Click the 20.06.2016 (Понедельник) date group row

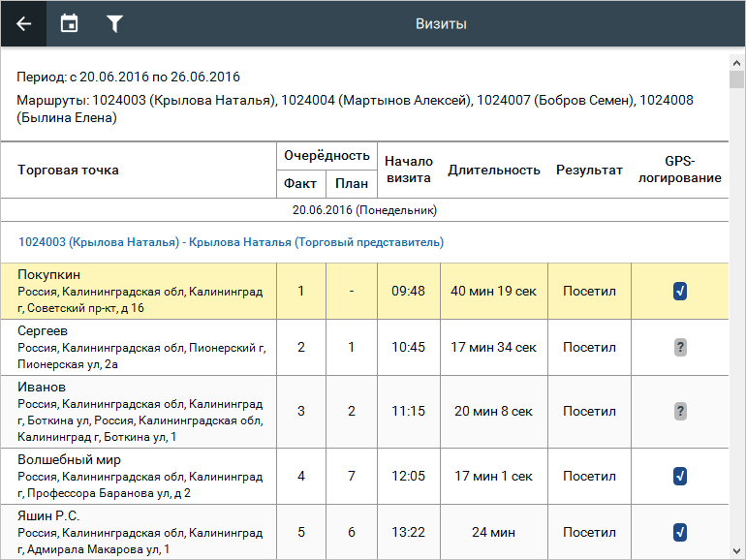(364, 210)
